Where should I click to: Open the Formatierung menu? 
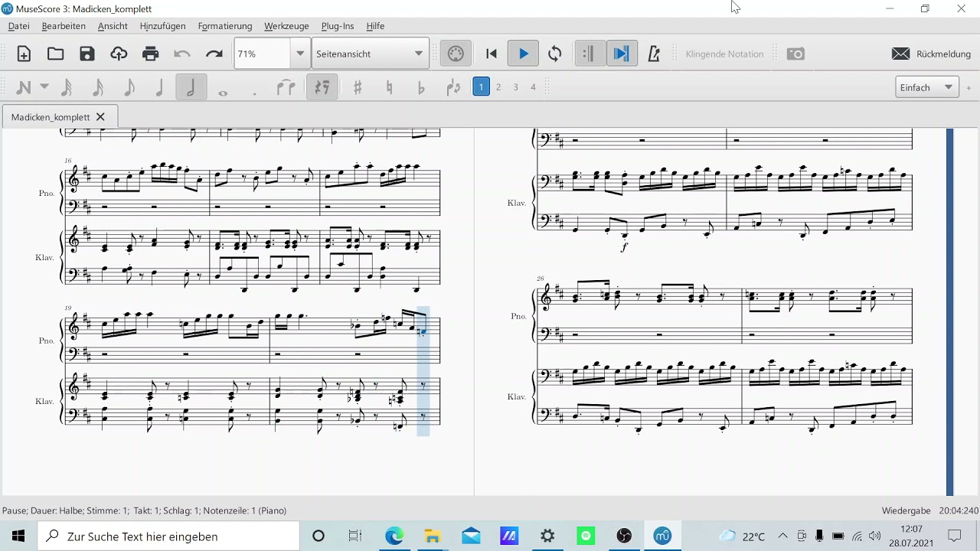click(x=225, y=26)
